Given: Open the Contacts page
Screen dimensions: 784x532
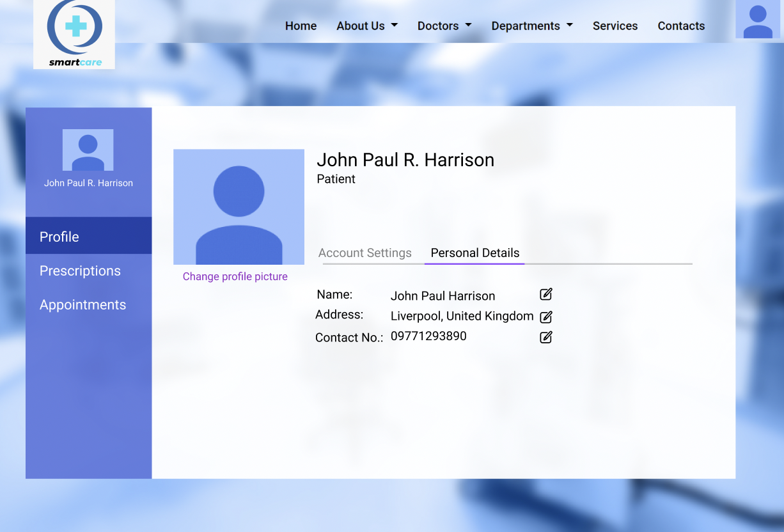Looking at the screenshot, I should [x=681, y=26].
